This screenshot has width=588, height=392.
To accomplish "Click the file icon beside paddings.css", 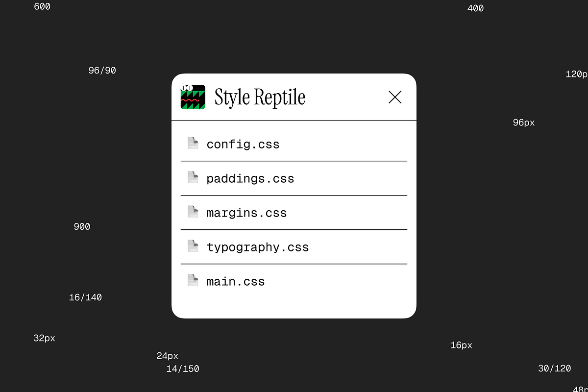I will (x=193, y=177).
